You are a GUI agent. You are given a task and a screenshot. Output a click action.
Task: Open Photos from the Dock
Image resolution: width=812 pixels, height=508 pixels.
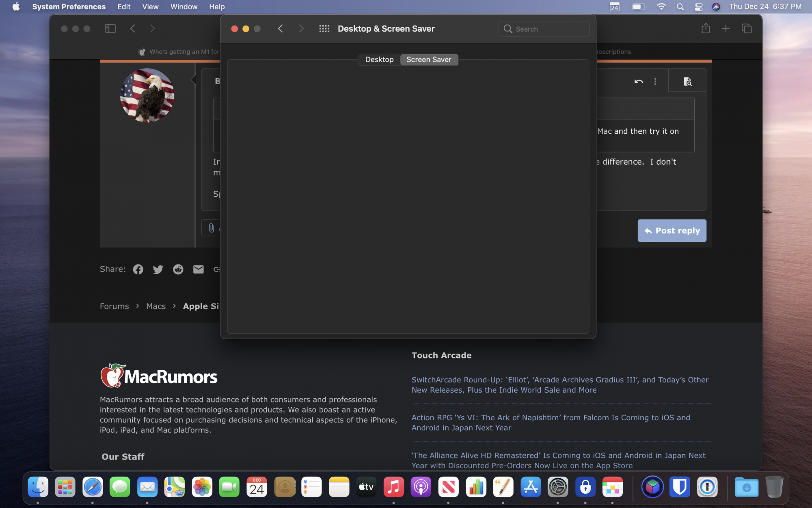click(x=202, y=486)
